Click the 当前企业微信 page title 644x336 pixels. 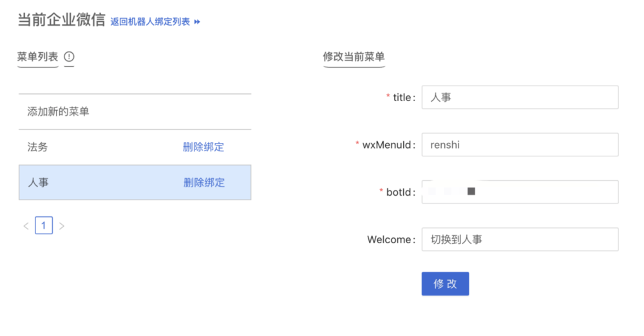point(61,20)
